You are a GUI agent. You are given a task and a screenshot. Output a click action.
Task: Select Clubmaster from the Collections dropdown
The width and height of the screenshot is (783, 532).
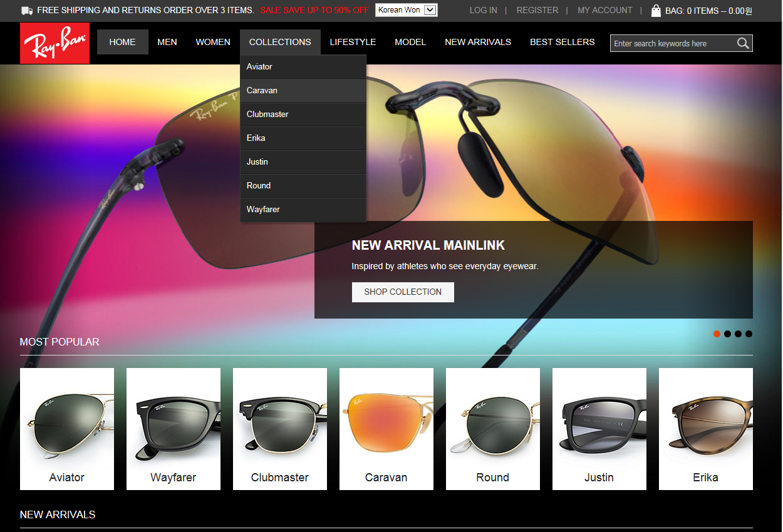point(303,115)
